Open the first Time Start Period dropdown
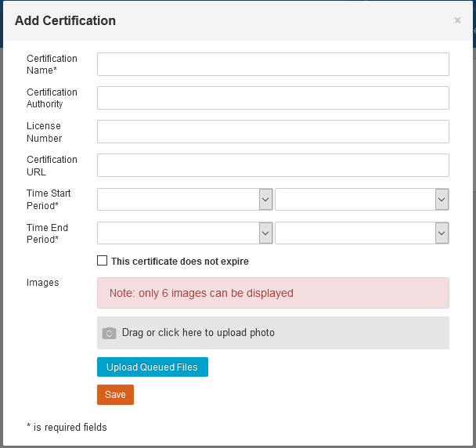This screenshot has width=476, height=448. pos(185,200)
